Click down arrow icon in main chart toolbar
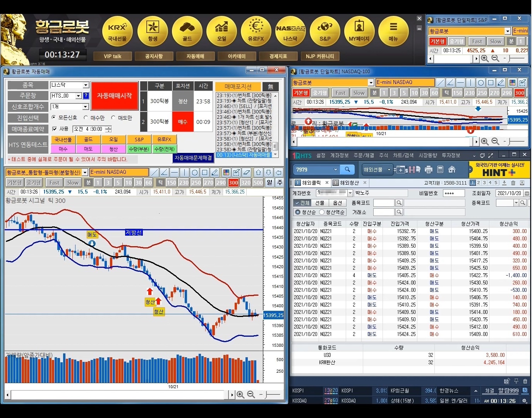This screenshot has height=418, width=532. 268,172
